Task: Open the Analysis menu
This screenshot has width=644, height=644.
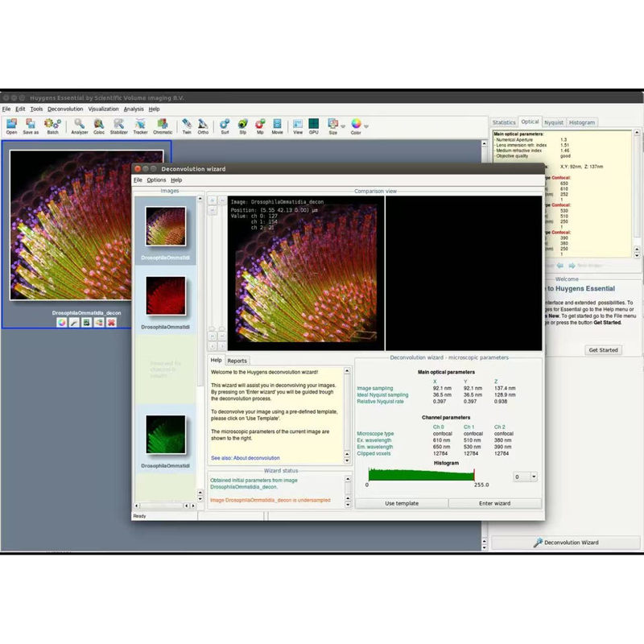Action: coord(134,109)
